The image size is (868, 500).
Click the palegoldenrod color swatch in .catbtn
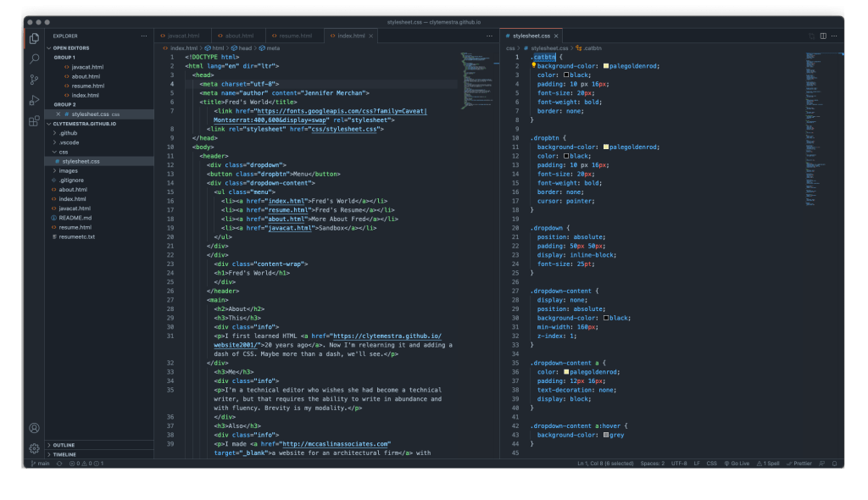point(606,65)
